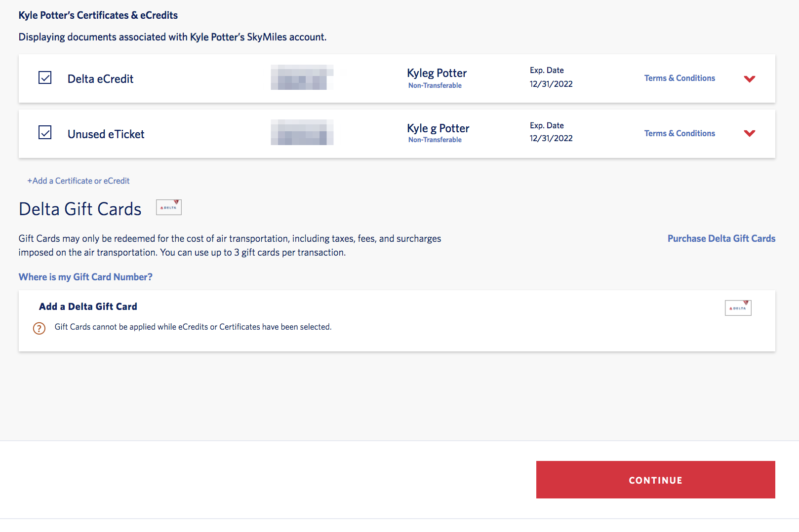Image resolution: width=799 pixels, height=532 pixels.
Task: Open Terms & Conditions for the Unused eTicket
Action: (679, 133)
